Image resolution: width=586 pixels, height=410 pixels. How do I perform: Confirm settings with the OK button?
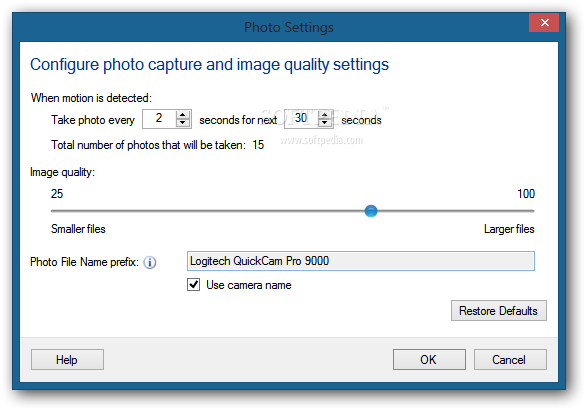click(x=429, y=360)
